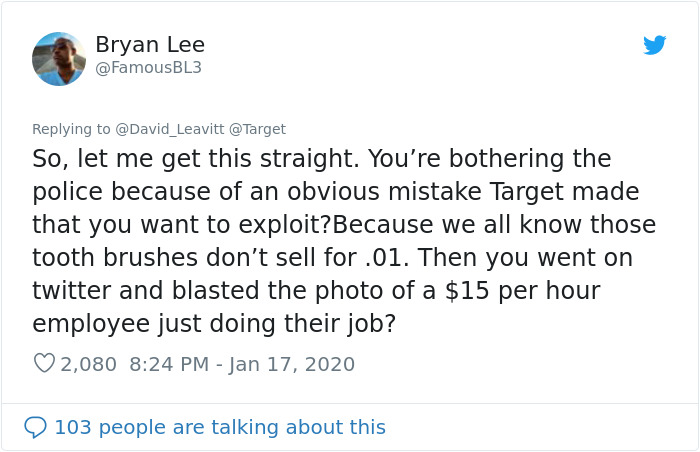The width and height of the screenshot is (700, 452).
Task: Click the tweet's first line 'So, let me get this straight'
Action: coord(200,159)
